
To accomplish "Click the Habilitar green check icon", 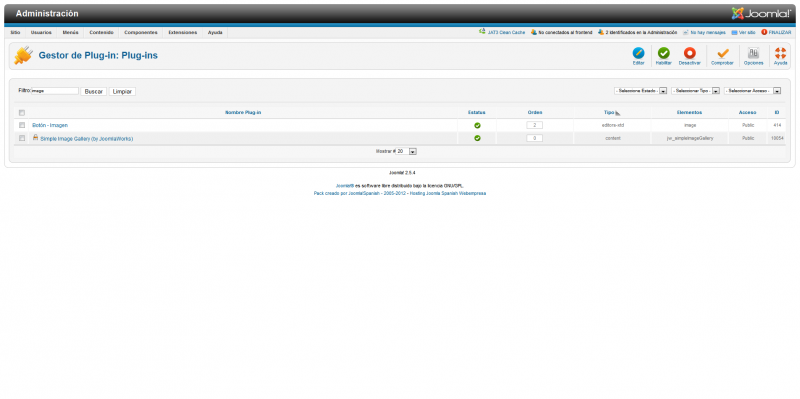I will tap(663, 53).
